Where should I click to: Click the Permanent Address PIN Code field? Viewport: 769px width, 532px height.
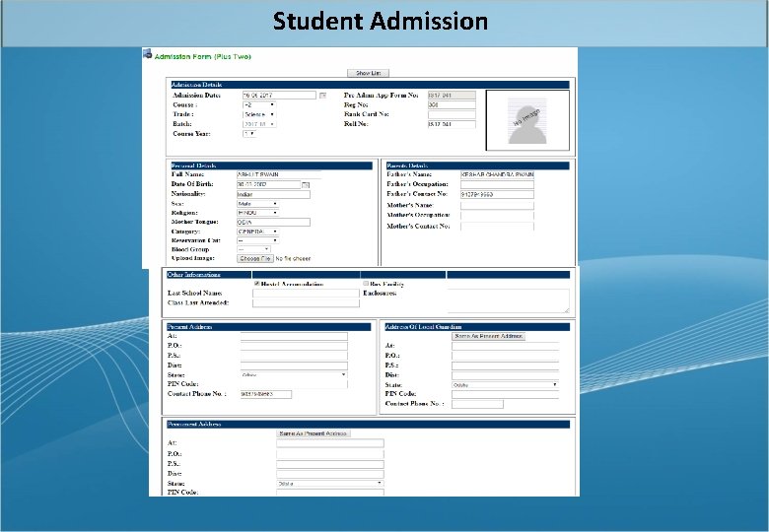click(x=330, y=493)
